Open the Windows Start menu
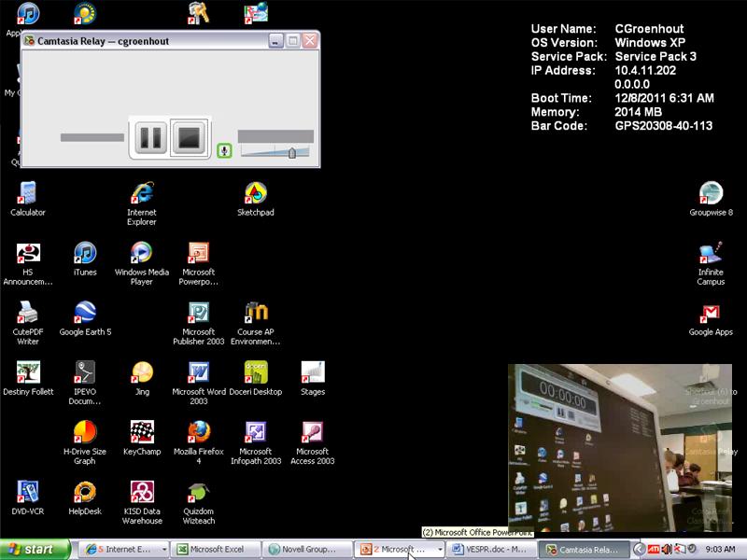Viewport: 747px width, 560px height. tap(35, 550)
